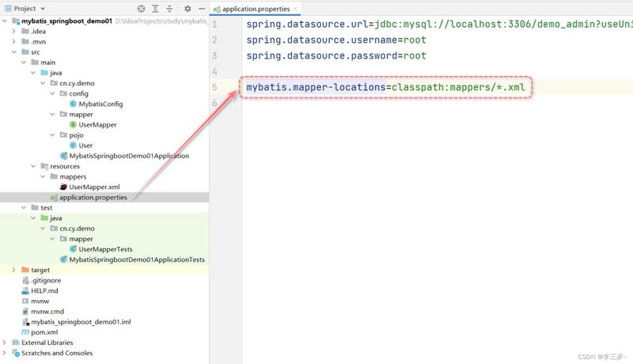Expand the .mvn folder
This screenshot has width=633, height=364.
[x=14, y=42]
